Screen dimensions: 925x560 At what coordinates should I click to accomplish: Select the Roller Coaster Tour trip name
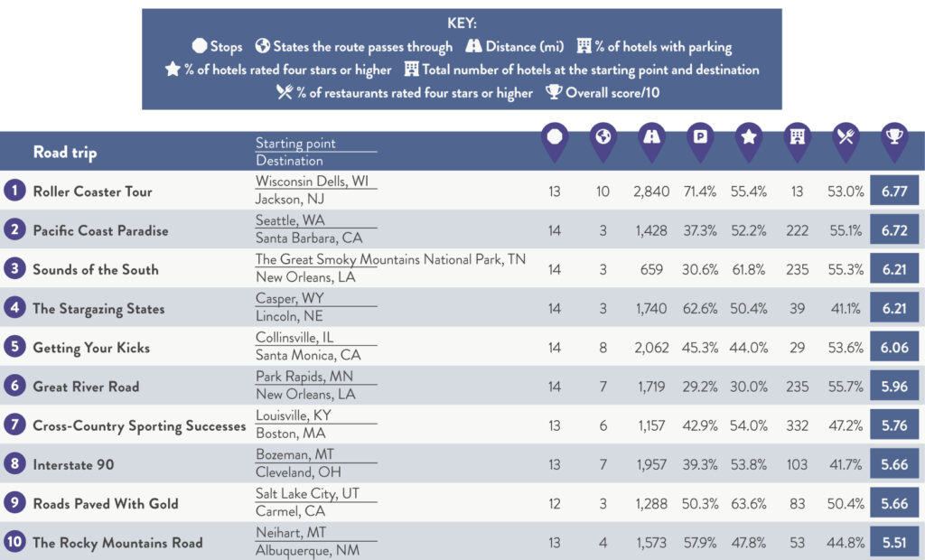92,191
